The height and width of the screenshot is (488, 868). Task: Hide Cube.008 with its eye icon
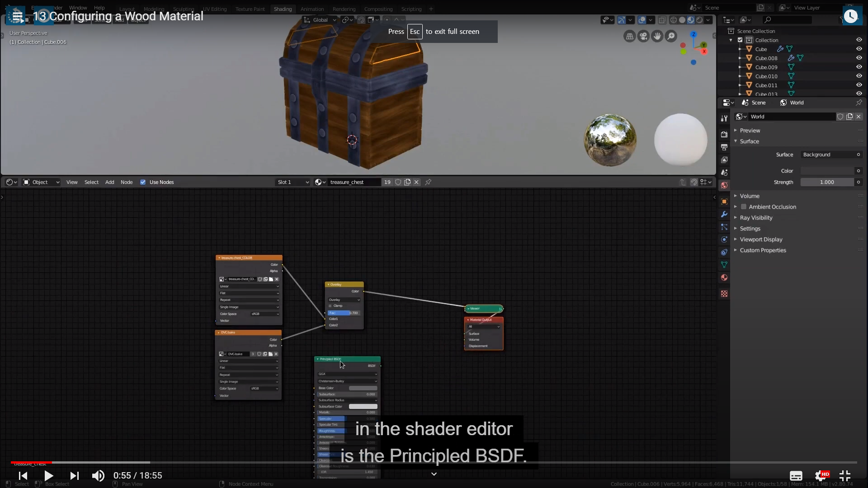tap(859, 58)
